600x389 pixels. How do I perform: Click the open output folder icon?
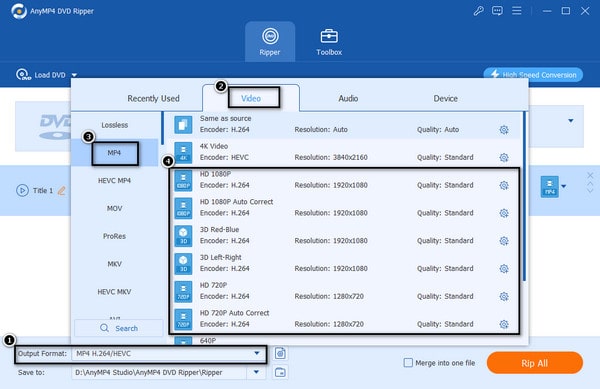(280, 372)
